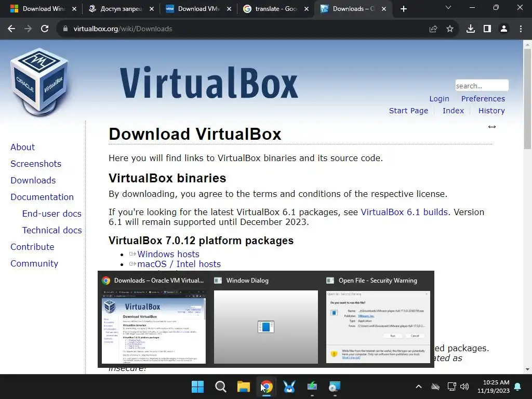This screenshot has height=399, width=532.
Task: Expand hidden system tray icons chevron
Action: click(x=419, y=387)
